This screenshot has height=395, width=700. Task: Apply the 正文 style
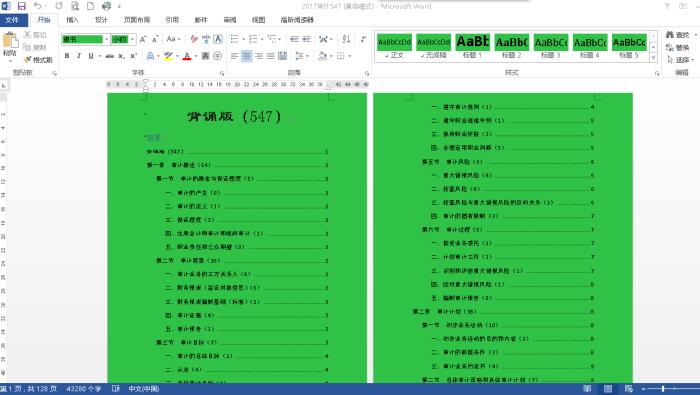[394, 47]
